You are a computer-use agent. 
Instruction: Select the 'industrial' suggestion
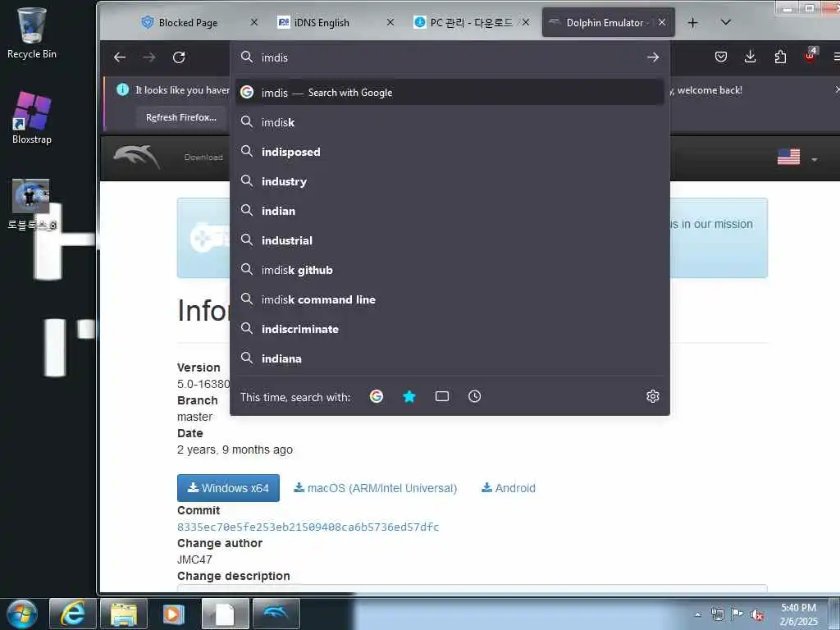(x=450, y=240)
